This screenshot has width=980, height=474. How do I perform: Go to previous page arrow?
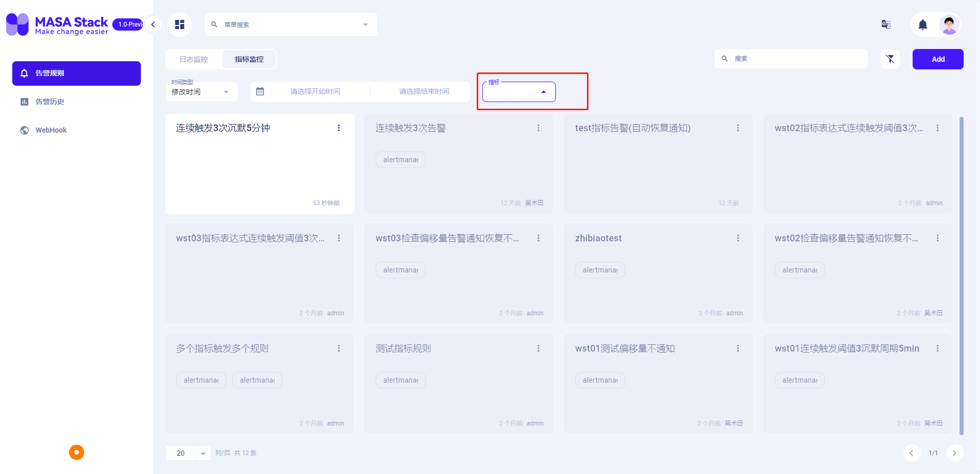[912, 453]
